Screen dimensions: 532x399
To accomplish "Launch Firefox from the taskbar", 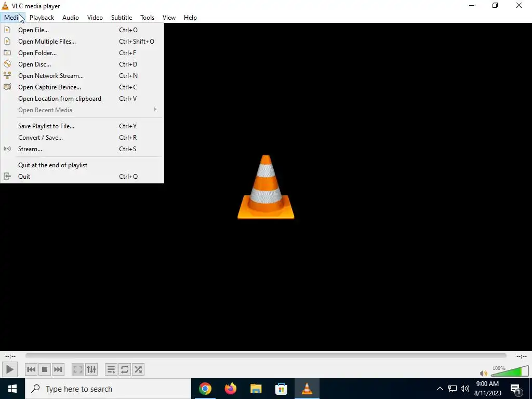I will [230, 389].
